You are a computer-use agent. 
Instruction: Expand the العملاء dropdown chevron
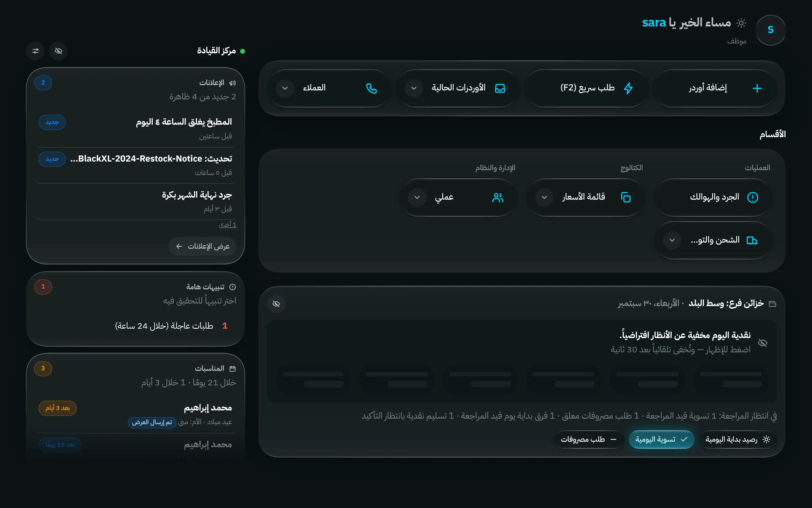(x=285, y=88)
